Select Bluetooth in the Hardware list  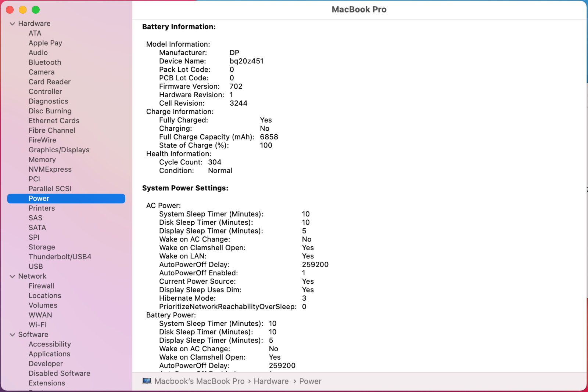point(45,62)
